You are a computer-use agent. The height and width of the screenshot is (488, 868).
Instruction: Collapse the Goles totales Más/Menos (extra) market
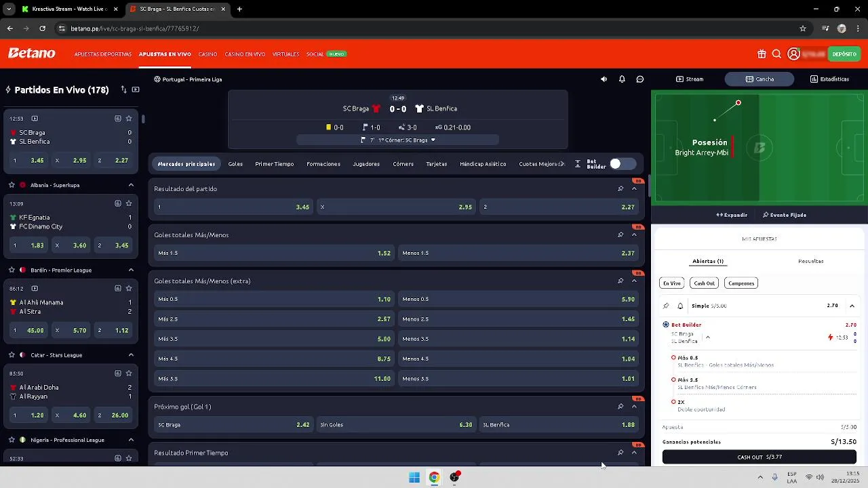coord(634,281)
